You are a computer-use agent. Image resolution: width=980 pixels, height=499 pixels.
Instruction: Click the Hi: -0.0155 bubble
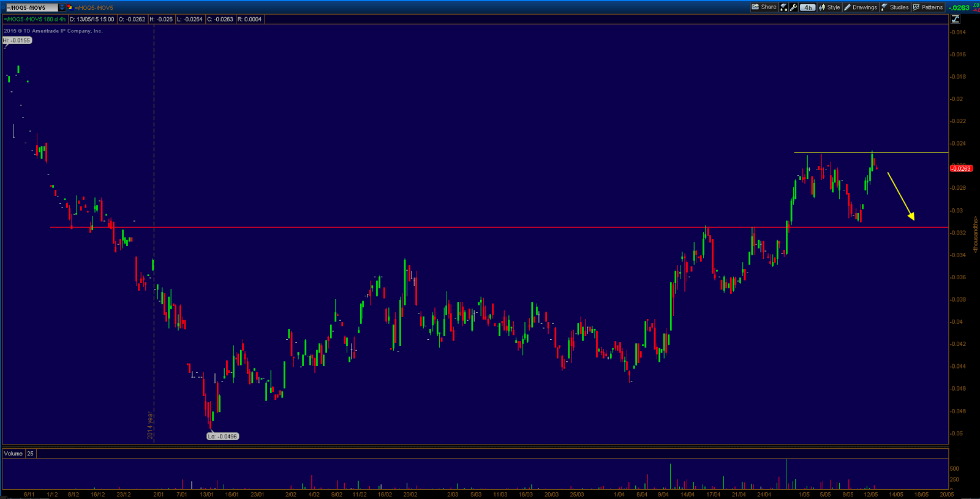point(17,40)
